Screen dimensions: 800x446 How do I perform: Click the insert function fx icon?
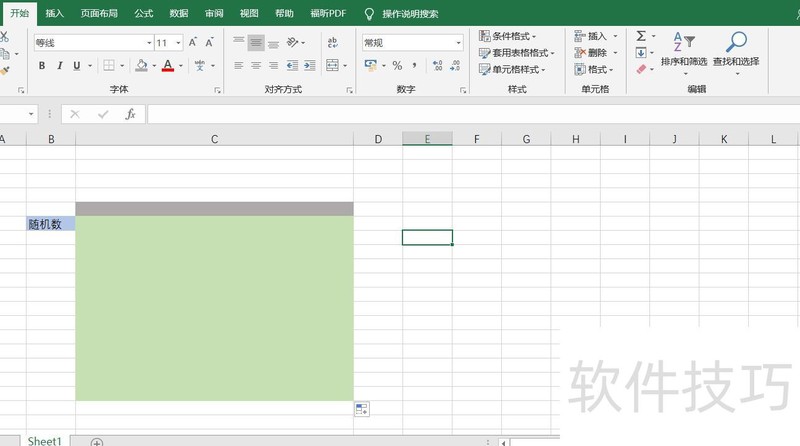coord(131,114)
